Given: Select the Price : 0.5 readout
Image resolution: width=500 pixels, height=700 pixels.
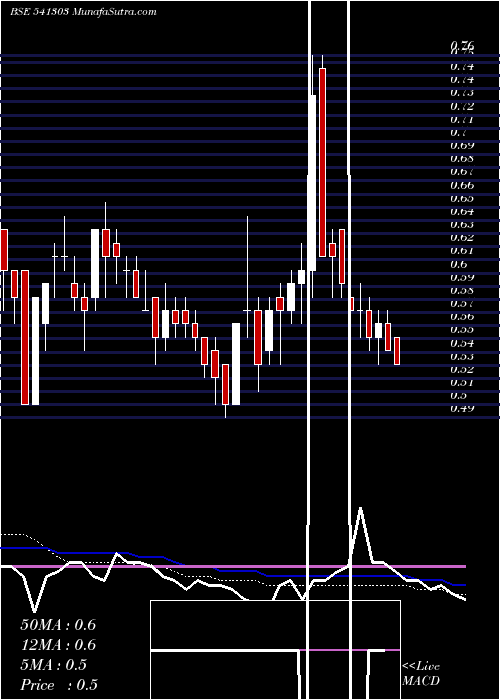Looking at the screenshot, I should (59, 685).
